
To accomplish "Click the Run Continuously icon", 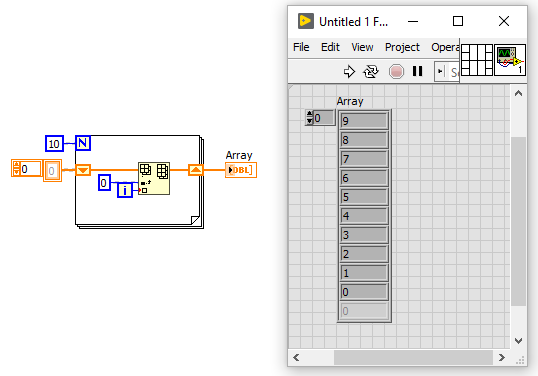I will (371, 72).
